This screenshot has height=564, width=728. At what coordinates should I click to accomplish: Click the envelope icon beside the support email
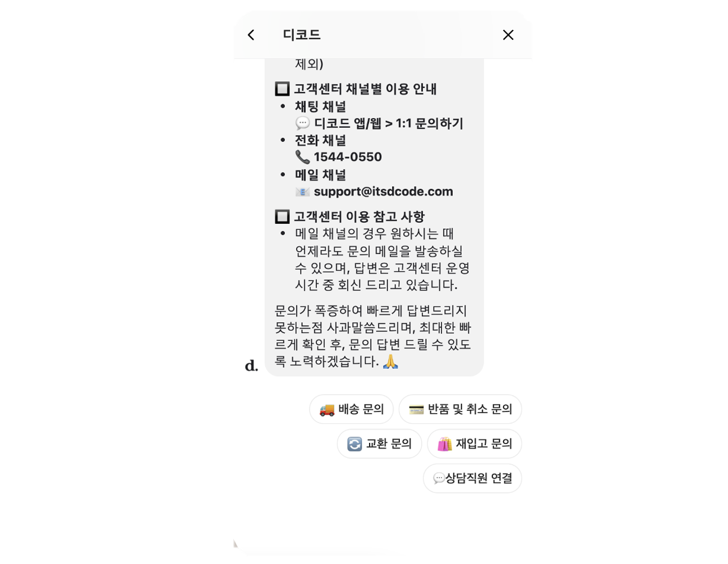click(x=302, y=192)
